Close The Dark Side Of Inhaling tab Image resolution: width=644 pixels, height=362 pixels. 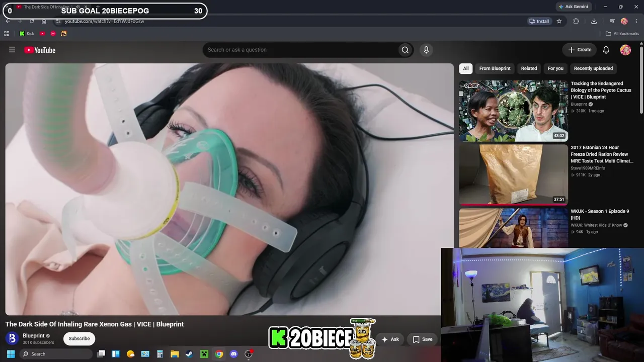click(86, 7)
